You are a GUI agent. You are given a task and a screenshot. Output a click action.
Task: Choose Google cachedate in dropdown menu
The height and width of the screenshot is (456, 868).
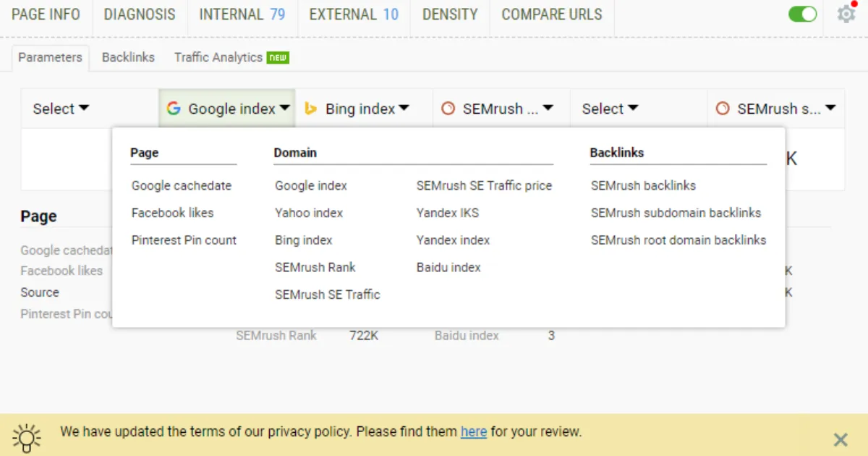[x=182, y=185]
